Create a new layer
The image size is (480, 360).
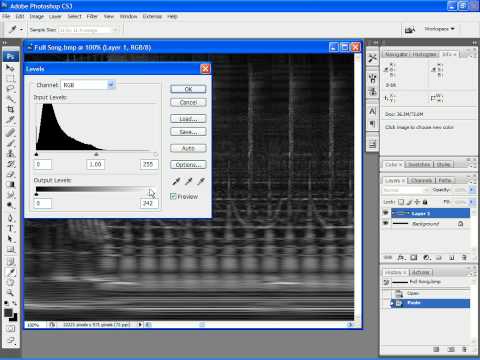(452, 258)
